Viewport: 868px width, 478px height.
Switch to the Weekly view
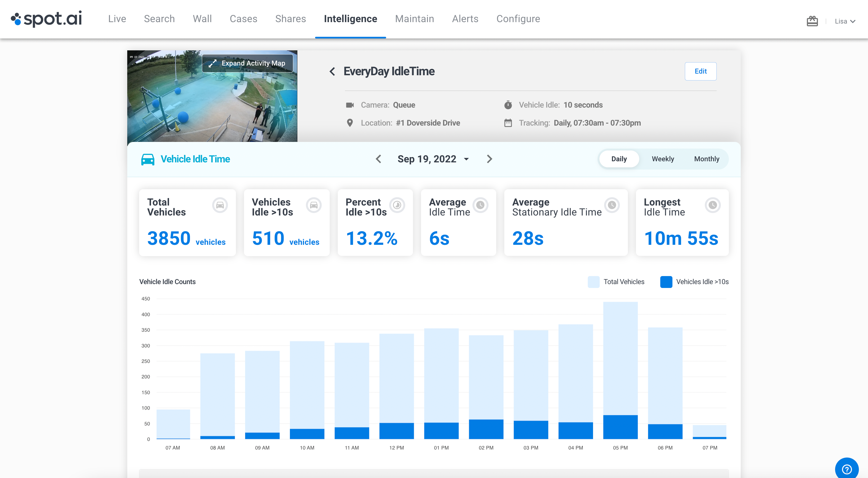[x=662, y=159]
